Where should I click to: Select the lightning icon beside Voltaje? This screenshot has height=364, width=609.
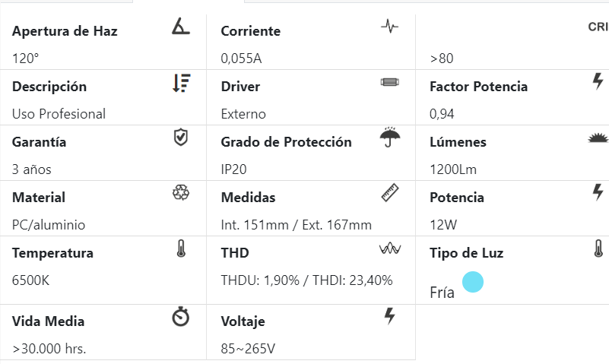(x=390, y=316)
